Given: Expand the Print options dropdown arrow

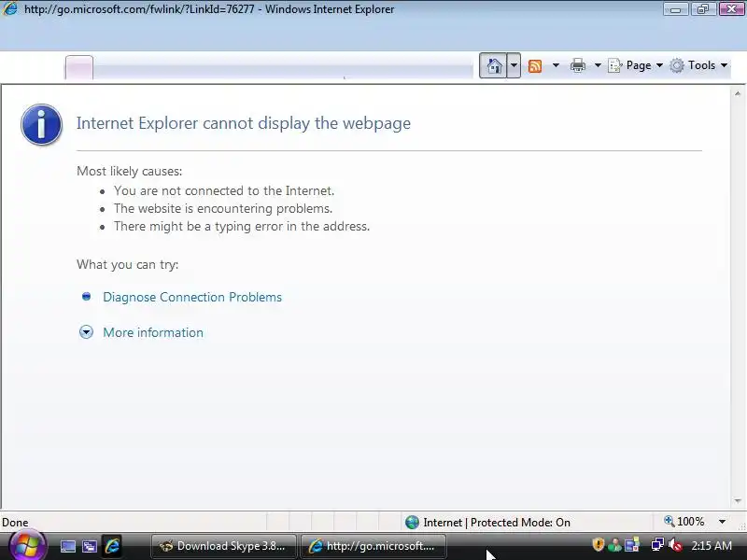Looking at the screenshot, I should [x=598, y=65].
